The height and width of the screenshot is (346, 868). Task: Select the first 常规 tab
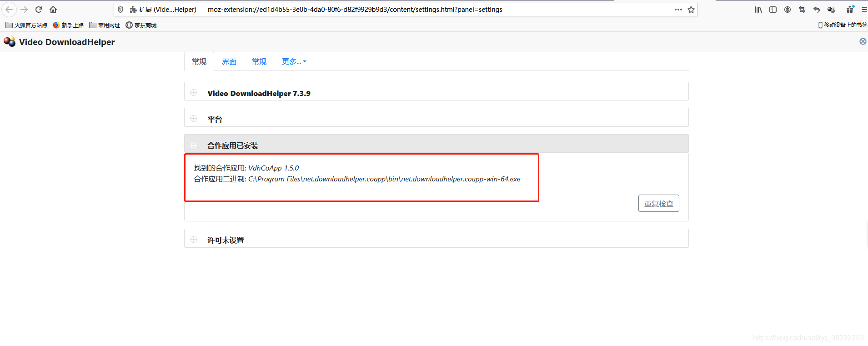point(199,61)
